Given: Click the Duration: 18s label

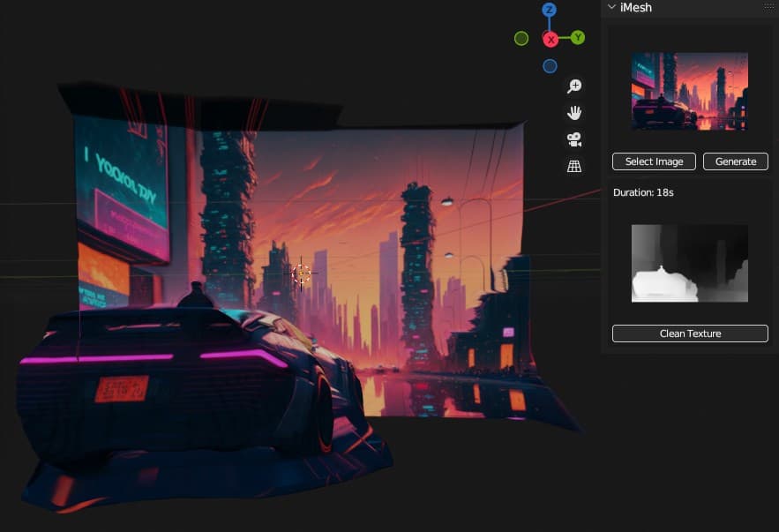Looking at the screenshot, I should [x=643, y=192].
